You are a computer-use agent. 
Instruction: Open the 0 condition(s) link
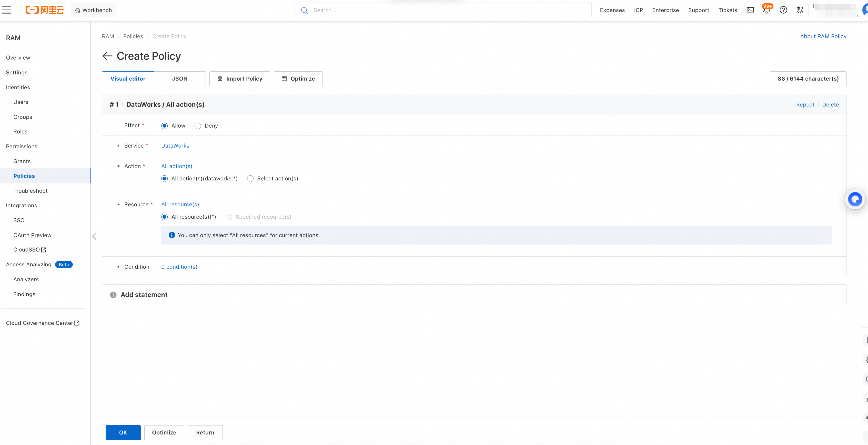coord(179,267)
